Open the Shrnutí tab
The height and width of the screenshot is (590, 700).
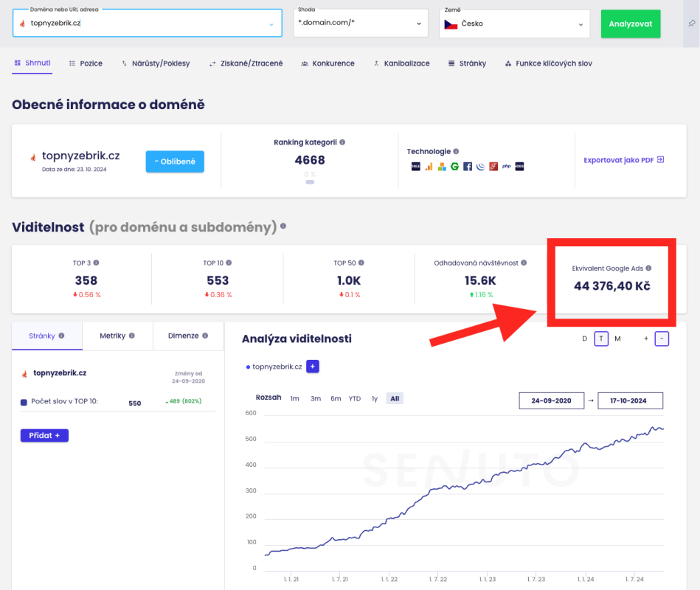(32, 63)
